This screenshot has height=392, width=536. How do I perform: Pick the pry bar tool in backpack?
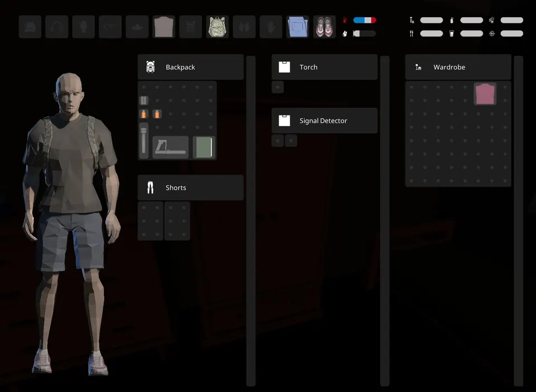171,147
